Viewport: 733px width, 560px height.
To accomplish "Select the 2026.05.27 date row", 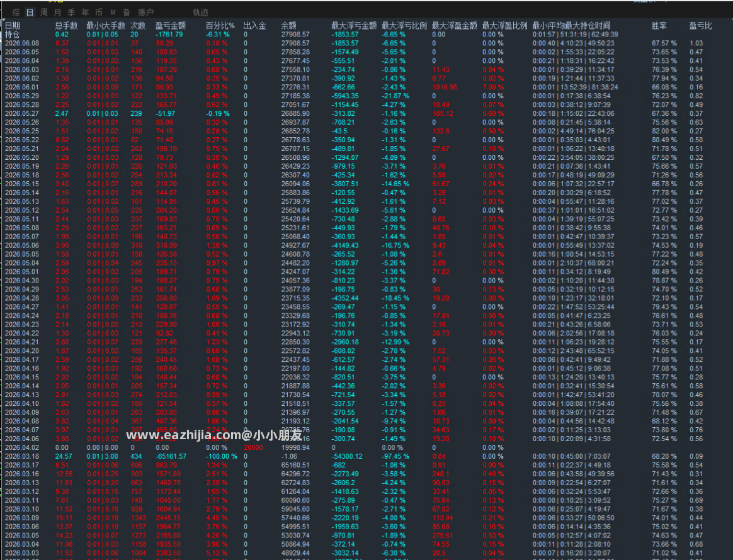I will [22, 113].
